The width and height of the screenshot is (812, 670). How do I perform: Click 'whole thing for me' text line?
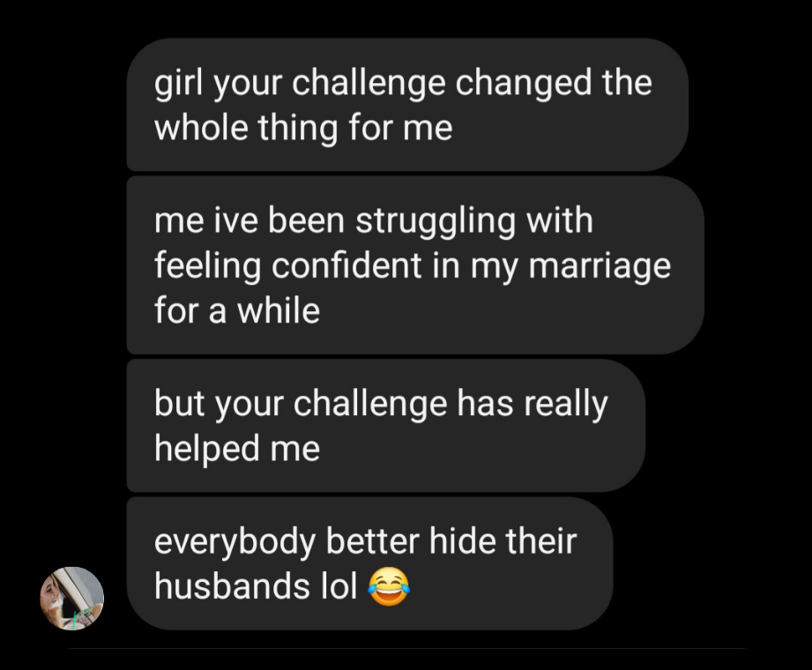(303, 127)
